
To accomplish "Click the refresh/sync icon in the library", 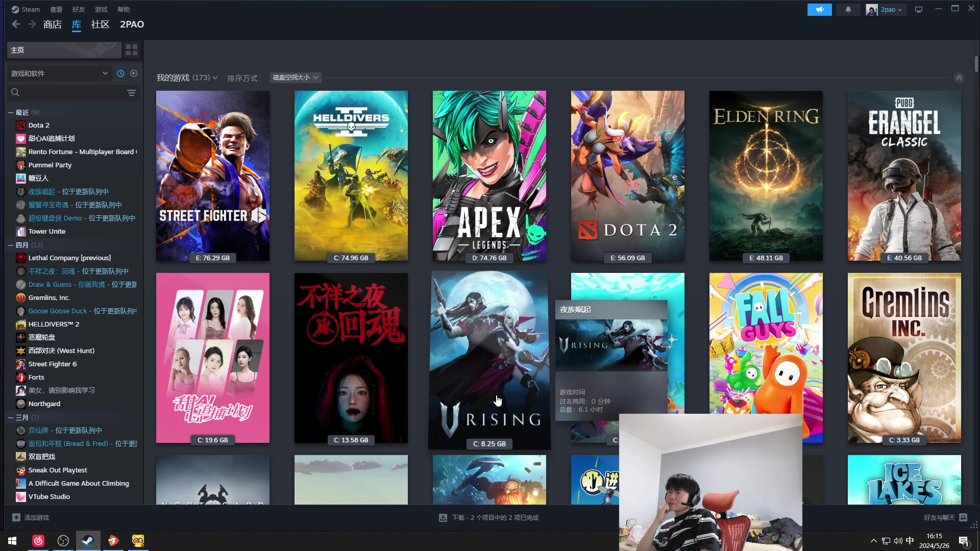I will click(120, 73).
